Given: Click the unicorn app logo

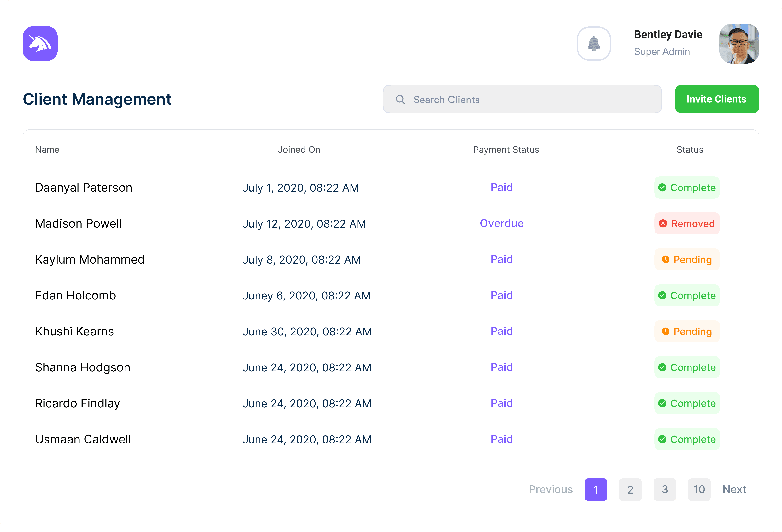Looking at the screenshot, I should (40, 44).
